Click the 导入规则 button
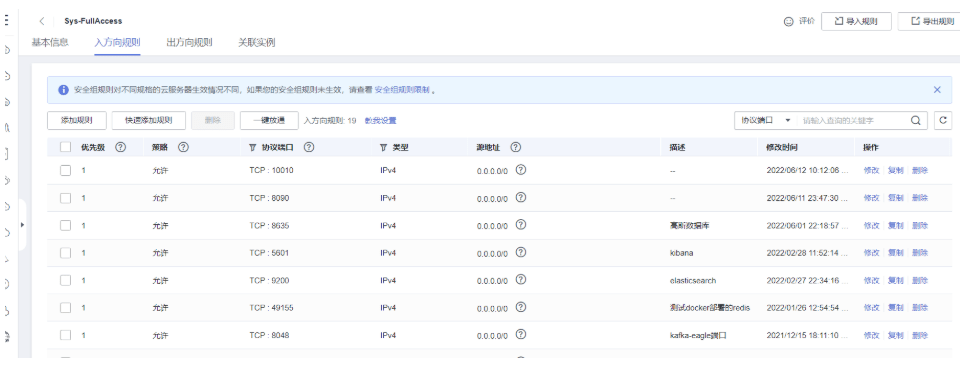 (x=856, y=21)
